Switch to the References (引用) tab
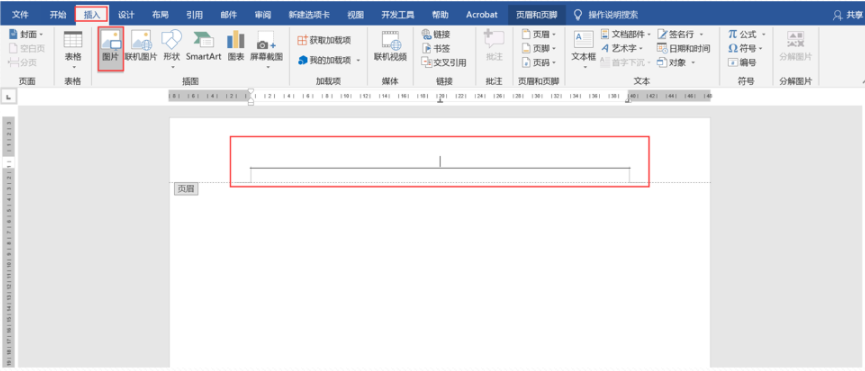 (194, 15)
